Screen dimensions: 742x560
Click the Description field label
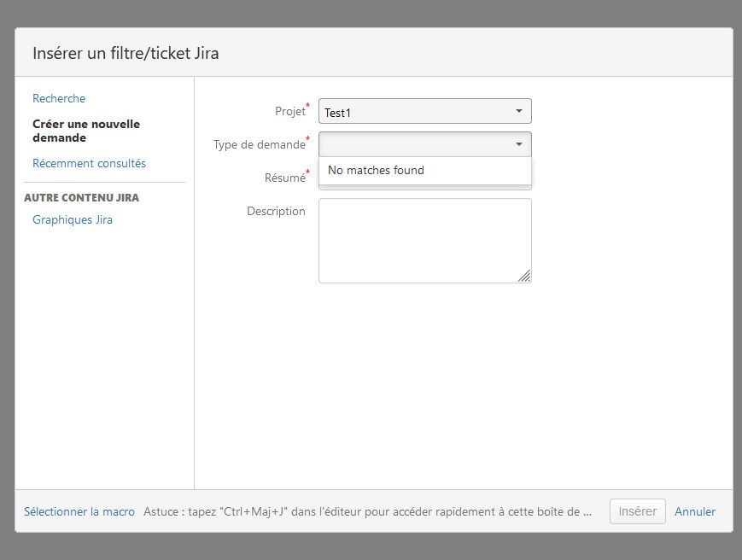tap(276, 211)
